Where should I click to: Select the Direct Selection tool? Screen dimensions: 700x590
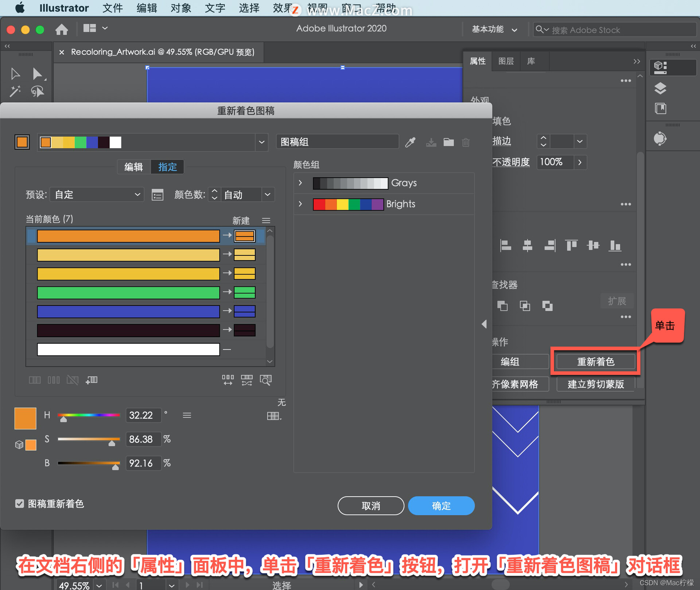point(37,74)
